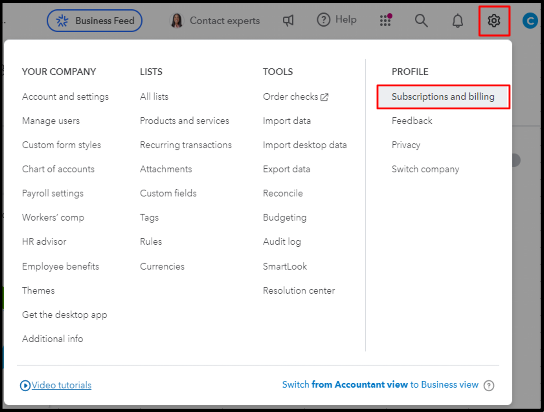544x412 pixels.
Task: Click the Order checks external link icon
Action: 324,97
